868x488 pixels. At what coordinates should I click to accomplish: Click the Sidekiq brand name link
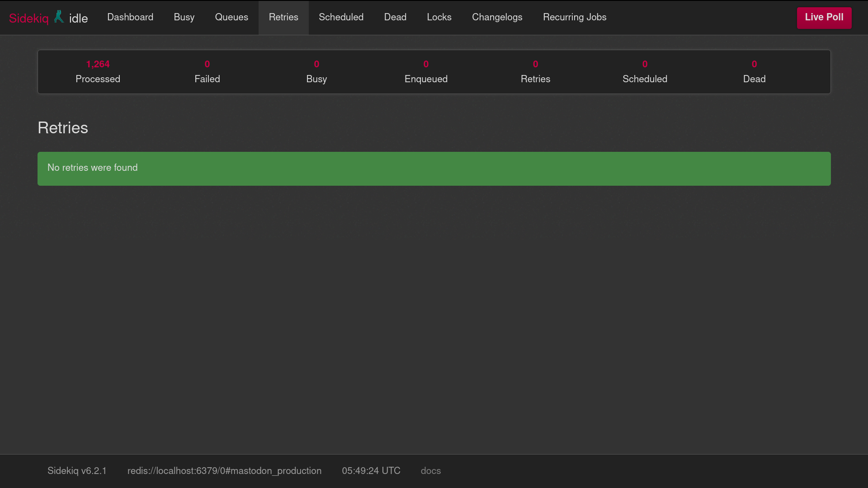(28, 18)
